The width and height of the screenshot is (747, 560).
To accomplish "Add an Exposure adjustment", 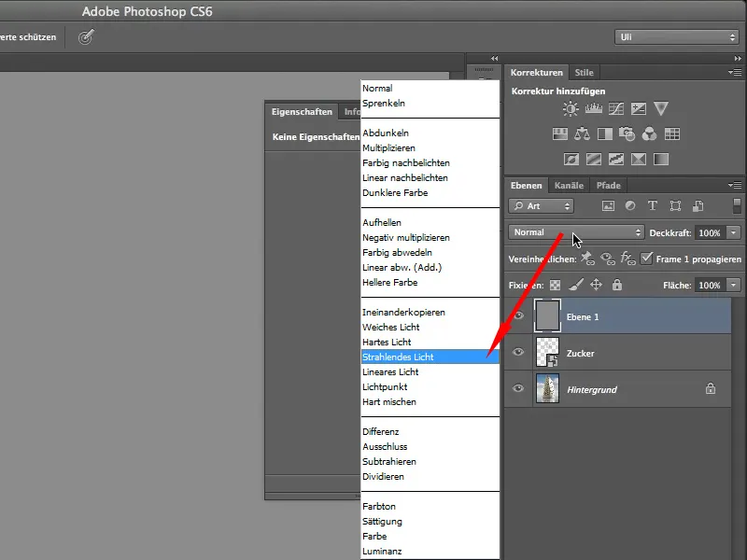I will point(639,108).
